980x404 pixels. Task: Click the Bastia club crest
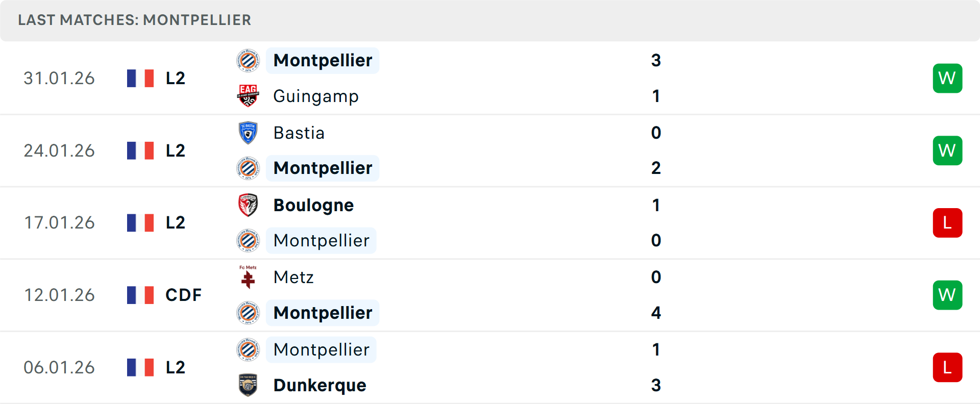(x=248, y=133)
